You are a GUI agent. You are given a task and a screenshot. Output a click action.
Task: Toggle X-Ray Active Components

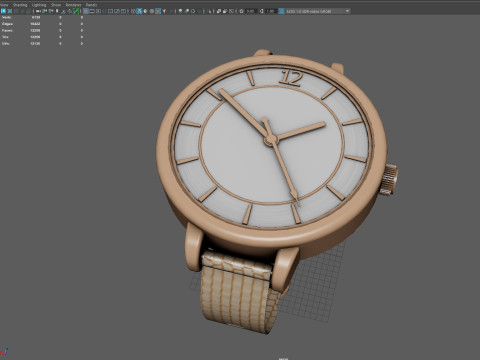point(225,11)
